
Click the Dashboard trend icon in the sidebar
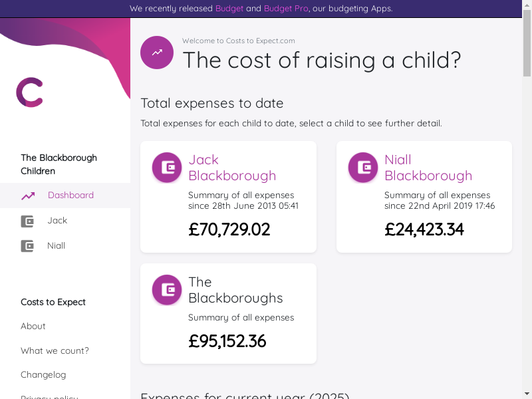pyautogui.click(x=28, y=196)
